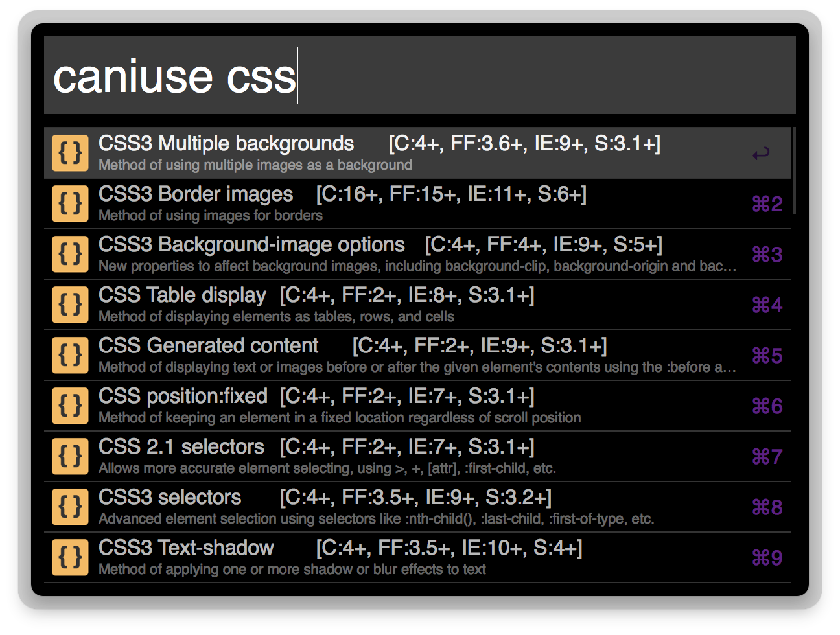Click the ⌘6 shortcut label
Screen dimensions: 840x635
(x=767, y=406)
